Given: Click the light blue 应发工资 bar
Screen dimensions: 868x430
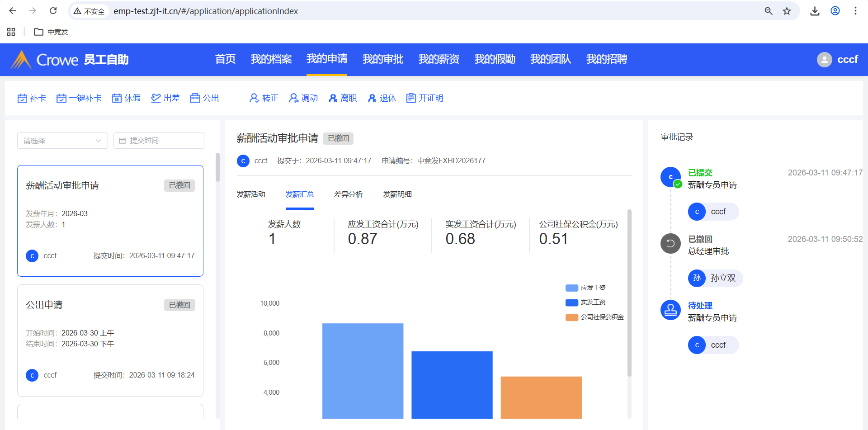Looking at the screenshot, I should click(363, 371).
